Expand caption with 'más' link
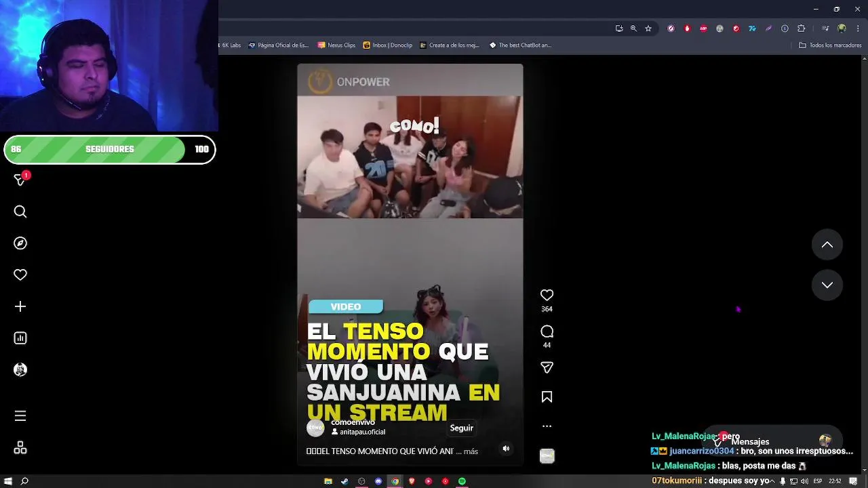This screenshot has width=868, height=488. point(471,451)
